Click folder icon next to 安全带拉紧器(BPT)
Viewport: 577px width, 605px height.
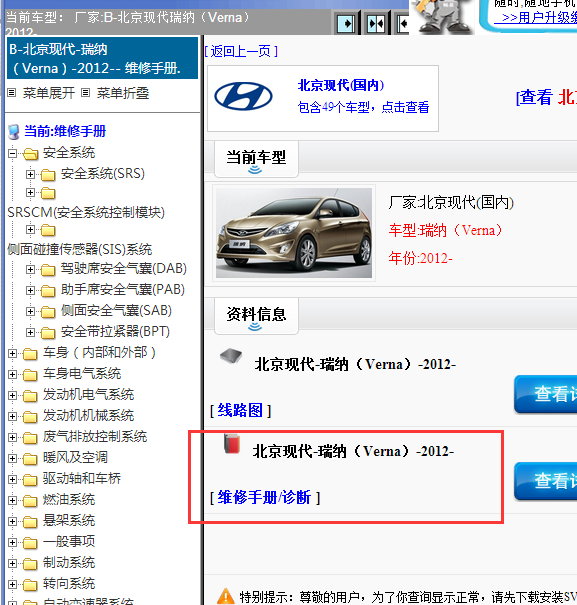click(48, 333)
